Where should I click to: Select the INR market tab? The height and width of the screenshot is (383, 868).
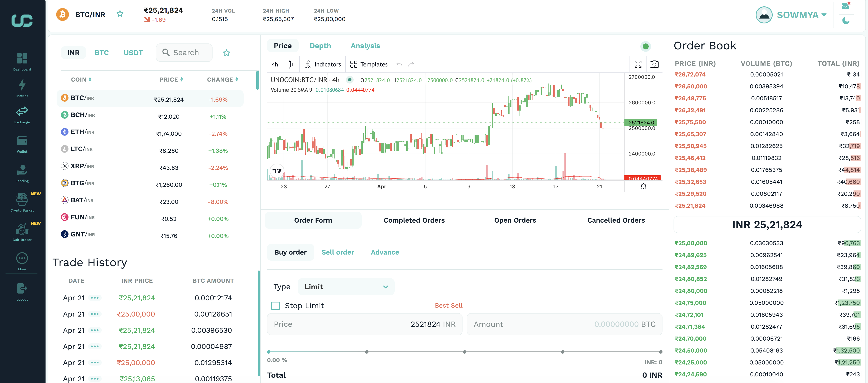click(73, 53)
